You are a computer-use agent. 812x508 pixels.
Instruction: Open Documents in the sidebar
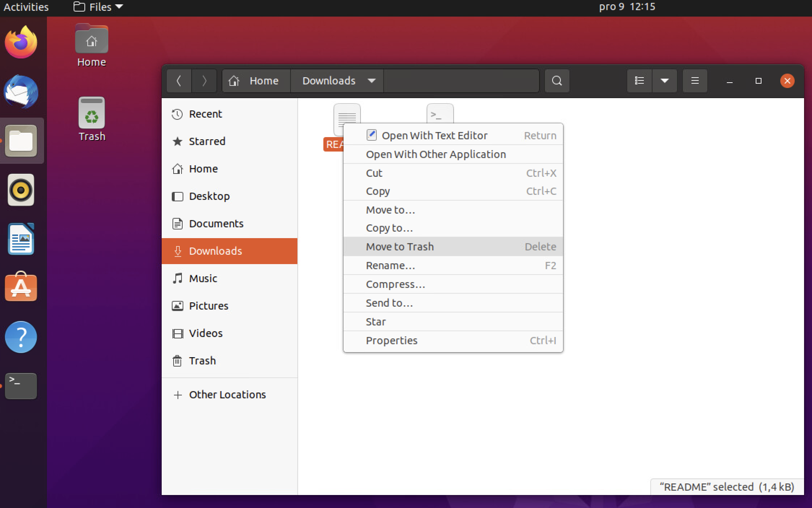(x=230, y=224)
